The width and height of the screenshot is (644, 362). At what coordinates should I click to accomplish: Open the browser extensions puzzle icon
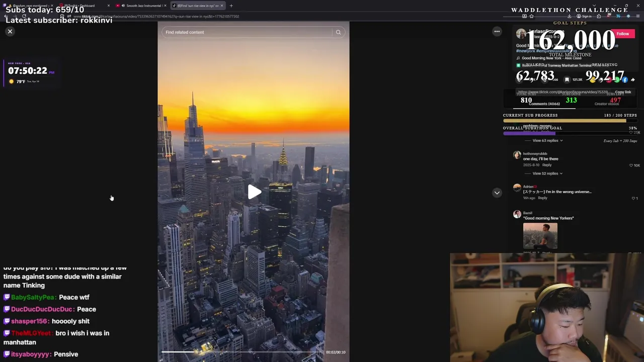pyautogui.click(x=599, y=16)
